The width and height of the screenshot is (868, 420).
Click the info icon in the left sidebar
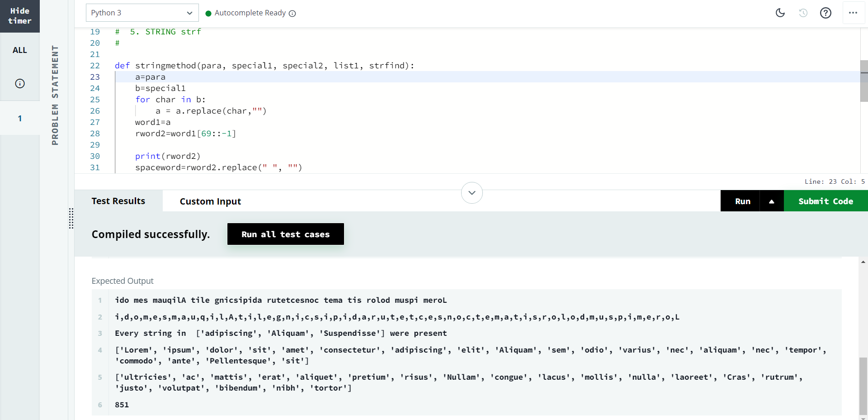[19, 83]
